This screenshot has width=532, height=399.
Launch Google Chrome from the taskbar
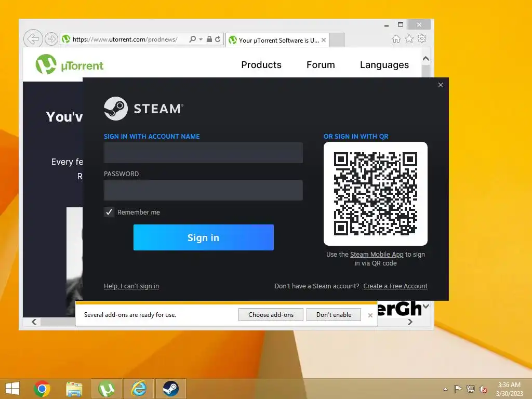[42, 389]
